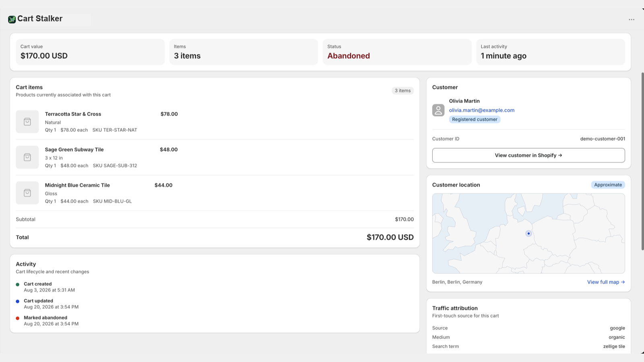
Task: Click the $48.00 item price
Action: click(169, 150)
